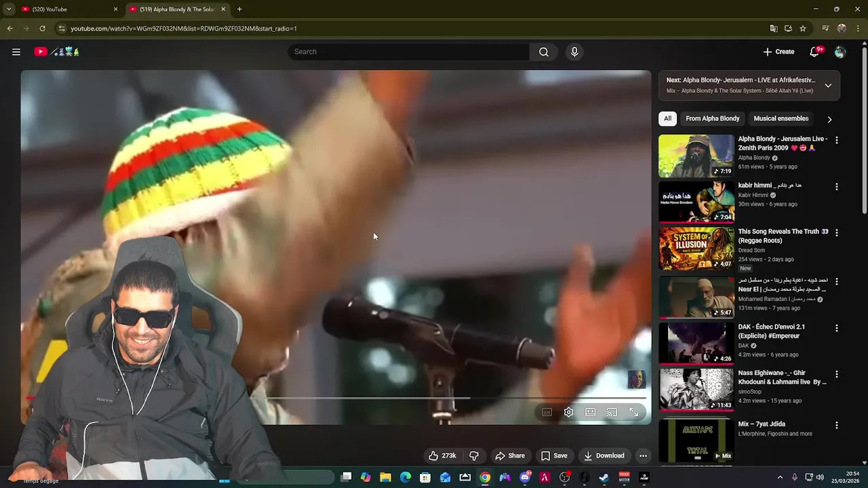Like the video with 273k likes
Viewport: 868px width, 488px height.
[441, 455]
